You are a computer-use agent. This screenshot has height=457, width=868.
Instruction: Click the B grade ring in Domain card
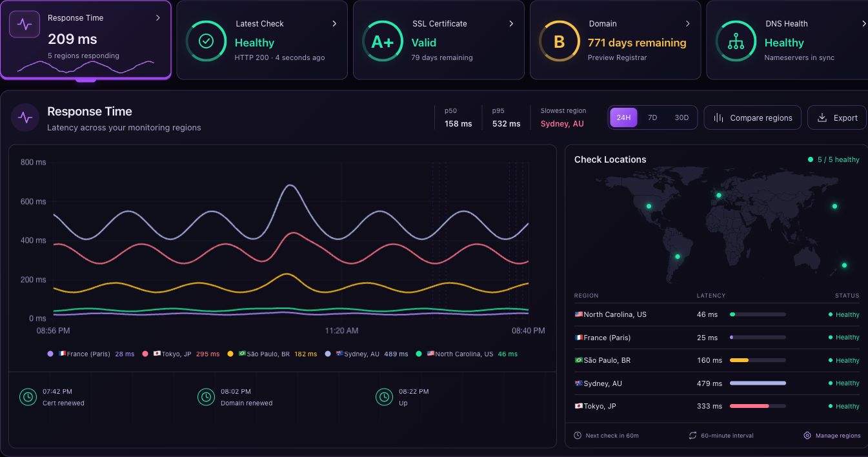[x=559, y=41]
